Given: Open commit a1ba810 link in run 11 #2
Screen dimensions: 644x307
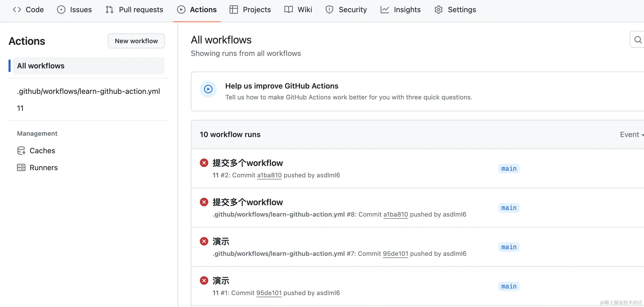Looking at the screenshot, I should pyautogui.click(x=269, y=175).
